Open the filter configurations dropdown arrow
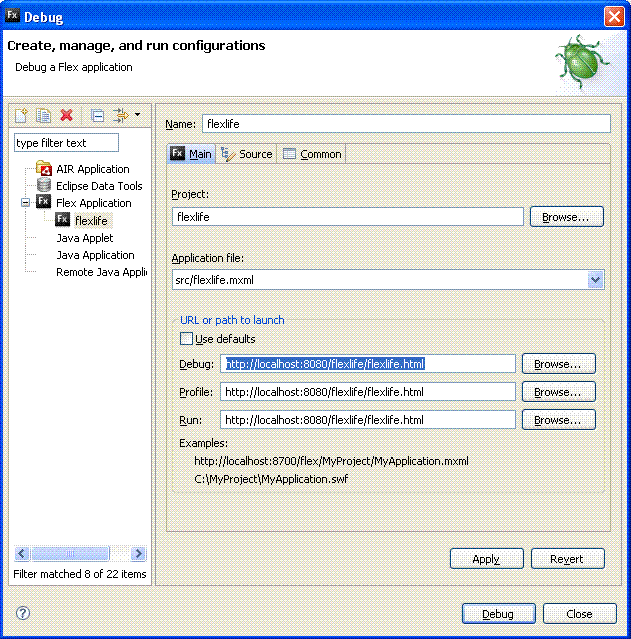Screen dimensions: 631x639 137,115
